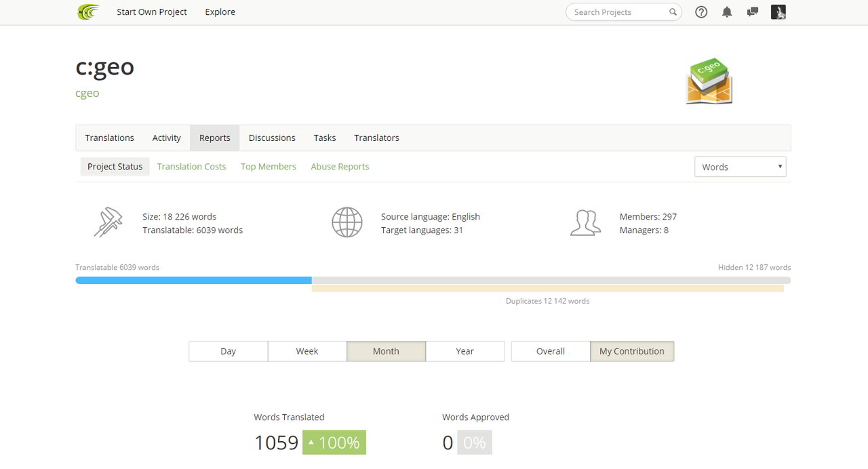868x469 pixels.
Task: Select the Week period toggle
Action: (x=307, y=351)
